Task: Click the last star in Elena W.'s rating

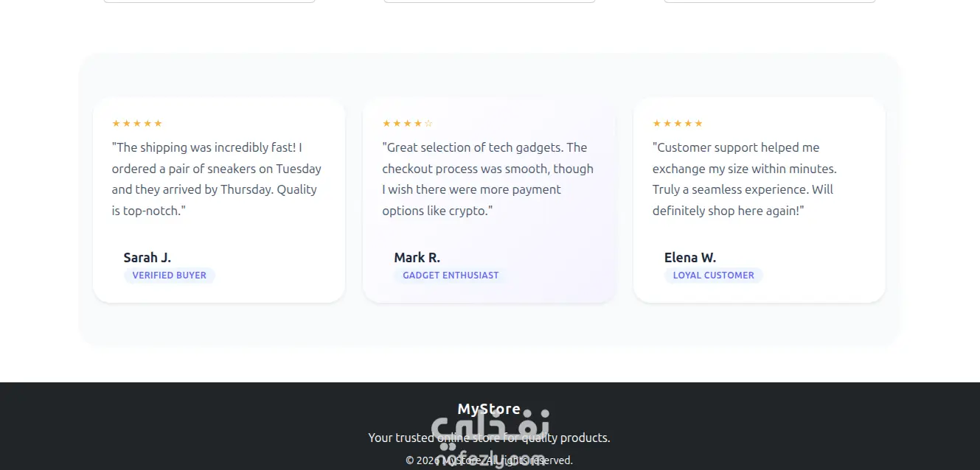Action: click(x=698, y=124)
